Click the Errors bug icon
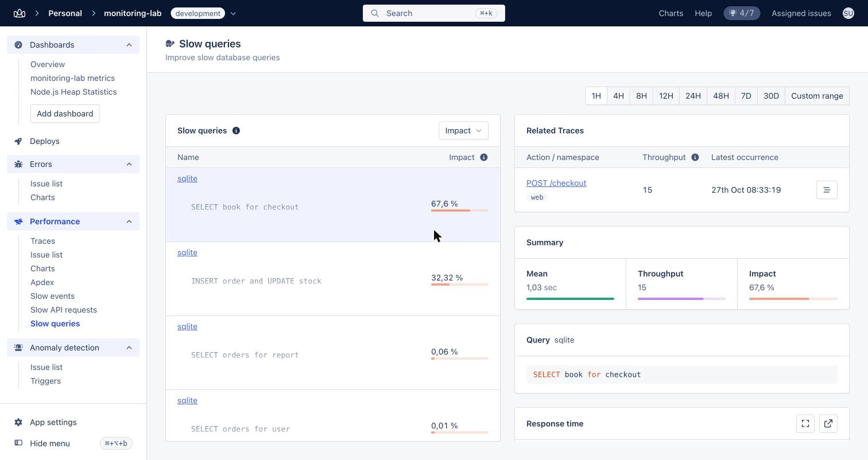868x460 pixels. click(x=18, y=164)
